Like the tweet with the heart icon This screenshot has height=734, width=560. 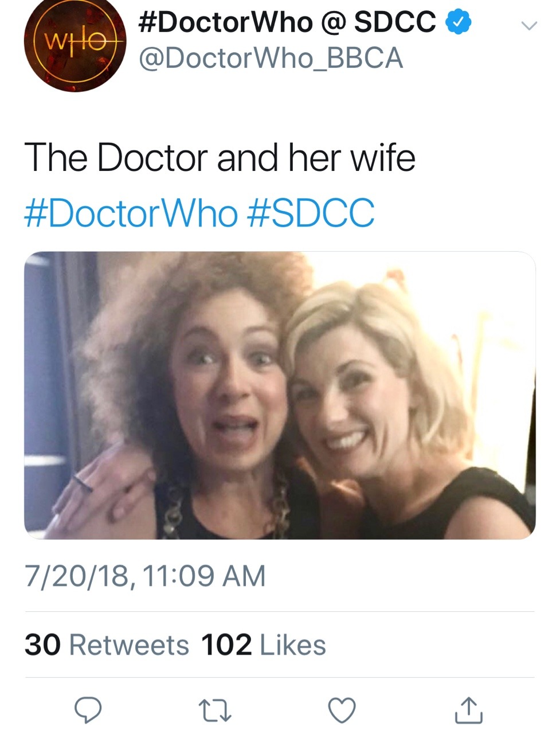(342, 710)
